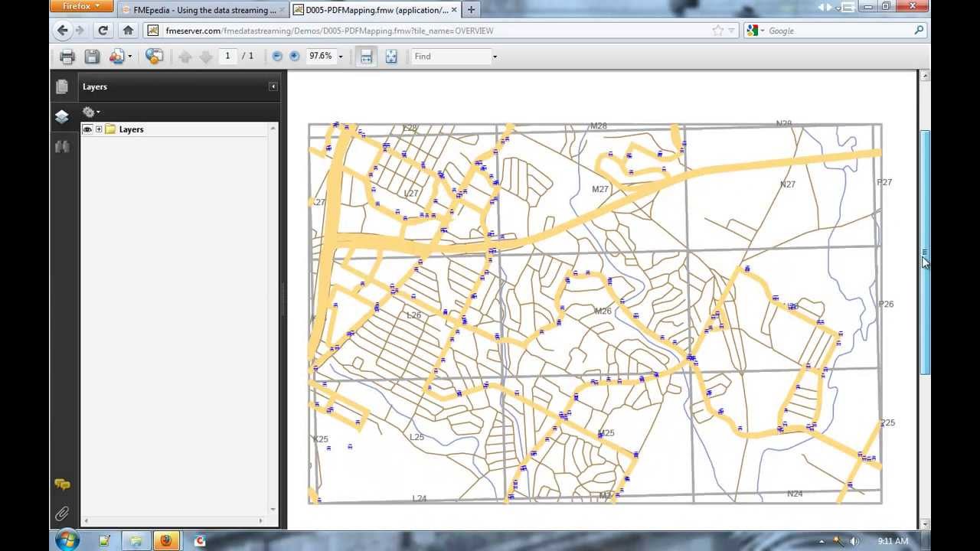Click the volume speaker tray icon
The width and height of the screenshot is (980, 551).
854,541
